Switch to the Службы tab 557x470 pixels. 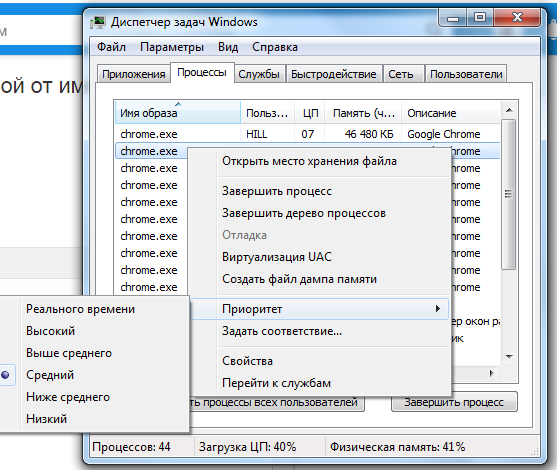[x=259, y=74]
